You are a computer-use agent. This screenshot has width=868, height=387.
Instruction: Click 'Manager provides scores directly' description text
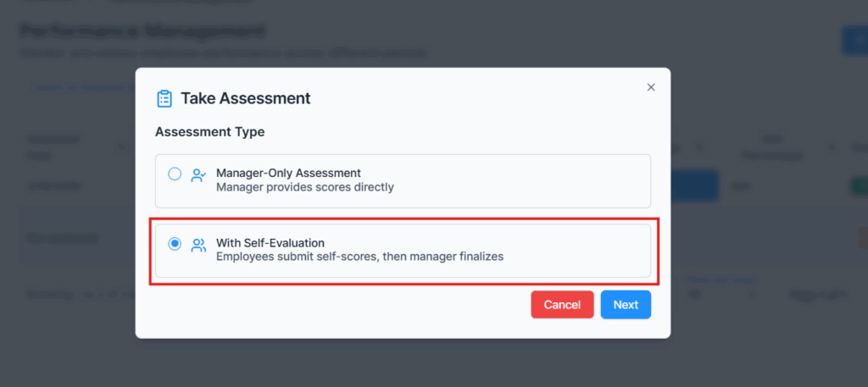[x=304, y=187]
